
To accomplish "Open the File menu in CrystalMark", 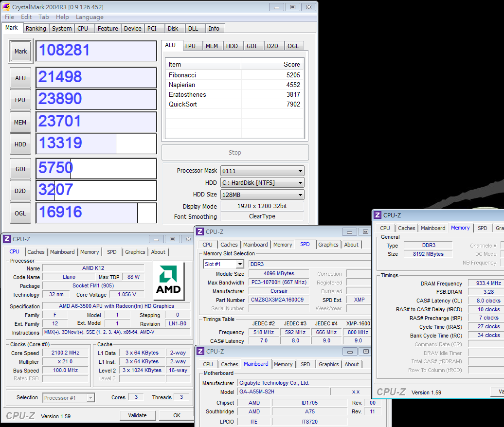I will pos(9,17).
